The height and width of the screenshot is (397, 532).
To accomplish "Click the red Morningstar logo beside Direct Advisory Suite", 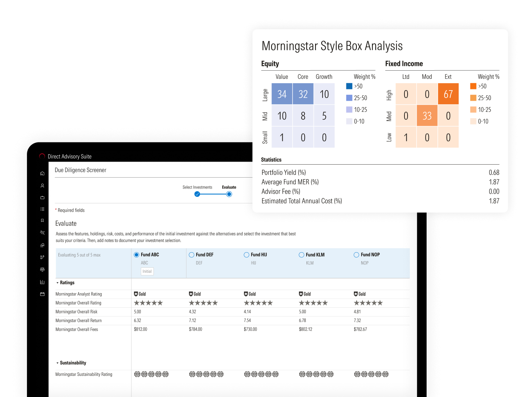I will pos(42,156).
